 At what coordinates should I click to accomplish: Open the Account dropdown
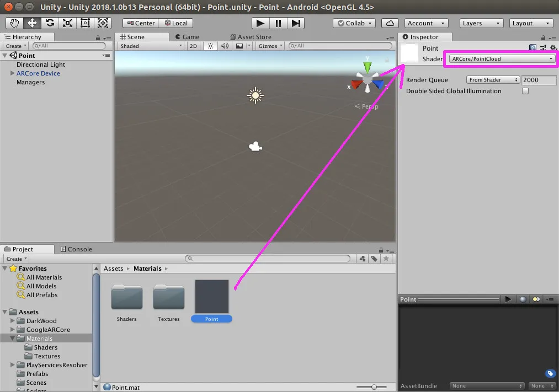tap(427, 23)
